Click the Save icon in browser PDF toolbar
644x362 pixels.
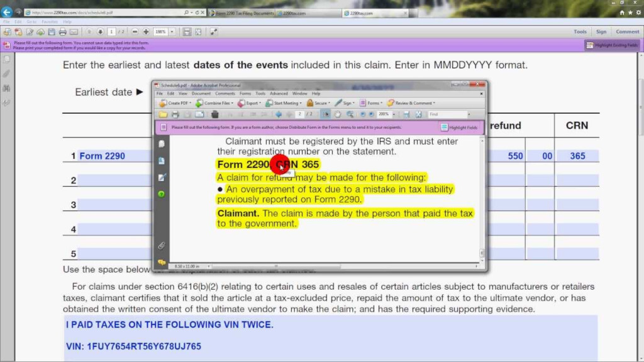point(52,31)
